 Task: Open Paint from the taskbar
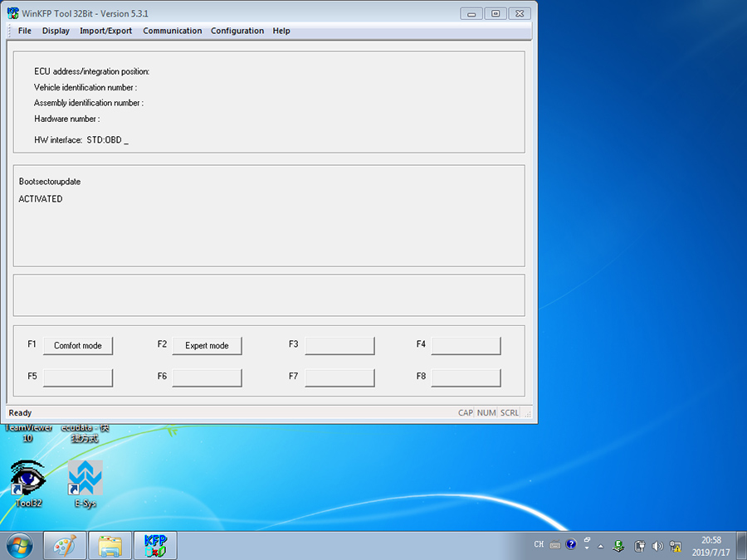pyautogui.click(x=65, y=546)
